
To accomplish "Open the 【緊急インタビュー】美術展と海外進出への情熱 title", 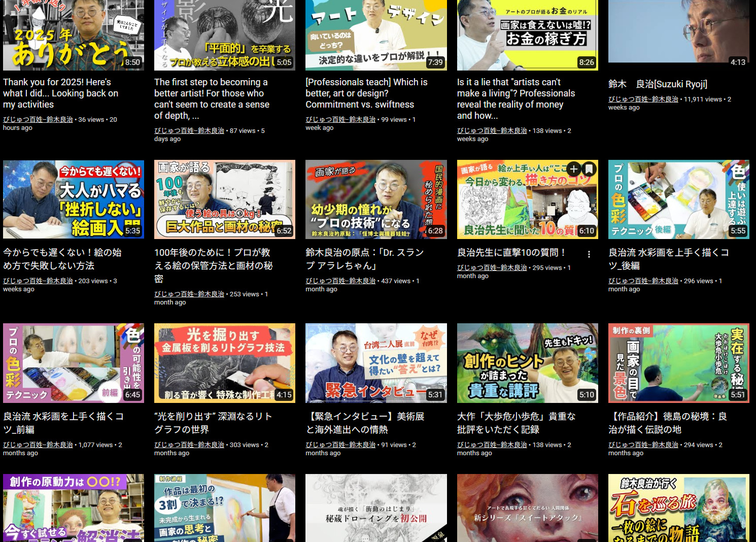I will 365,423.
